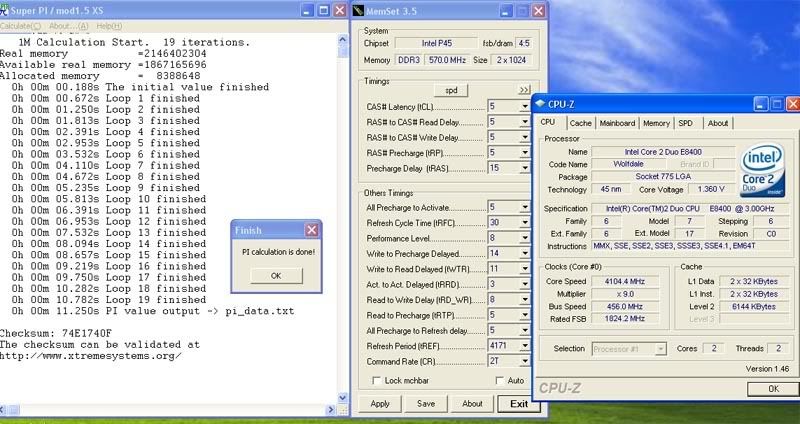This screenshot has height=424, width=800.
Task: Switch to the Mainboard tab in CPU-Z
Action: (617, 123)
